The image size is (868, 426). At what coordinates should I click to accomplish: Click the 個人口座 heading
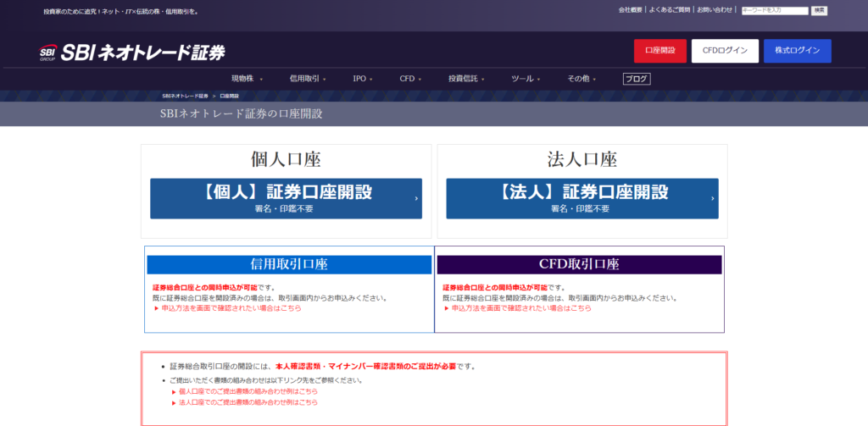pos(286,160)
